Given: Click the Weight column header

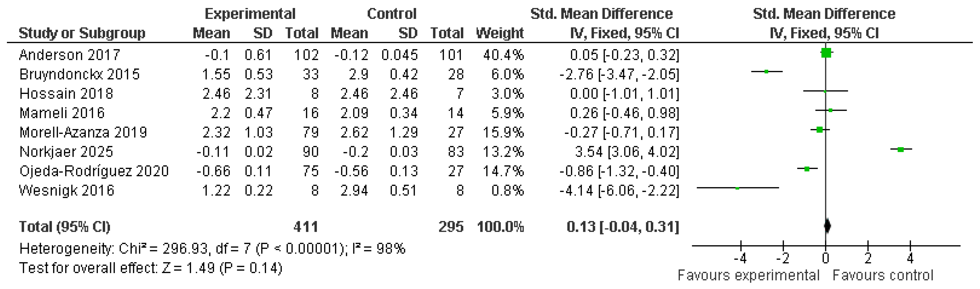Looking at the screenshot, I should click(x=499, y=34).
